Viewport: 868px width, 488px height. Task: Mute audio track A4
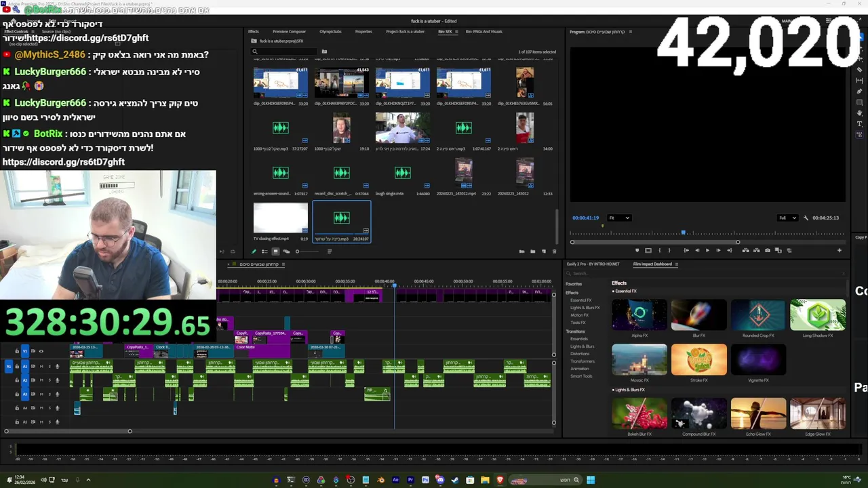tap(41, 408)
